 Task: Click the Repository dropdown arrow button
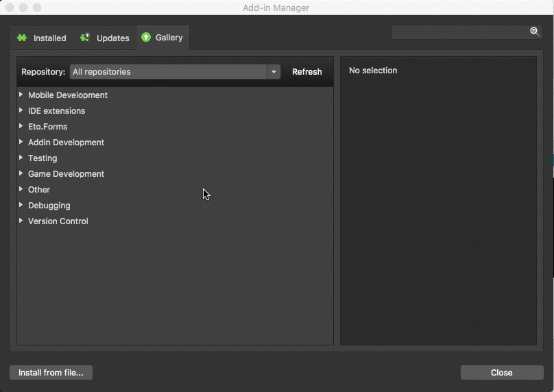[x=274, y=72]
